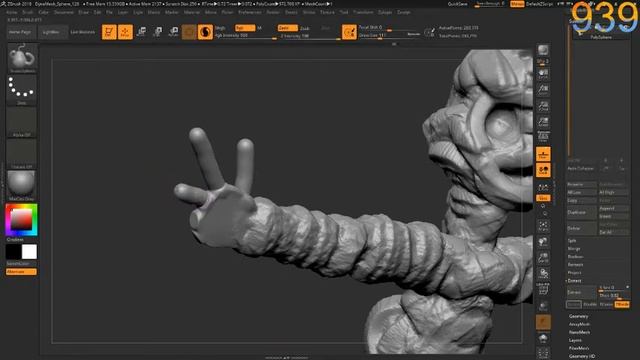The height and width of the screenshot is (360, 640).
Task: Toggle the Double extract option
Action: click(x=590, y=304)
